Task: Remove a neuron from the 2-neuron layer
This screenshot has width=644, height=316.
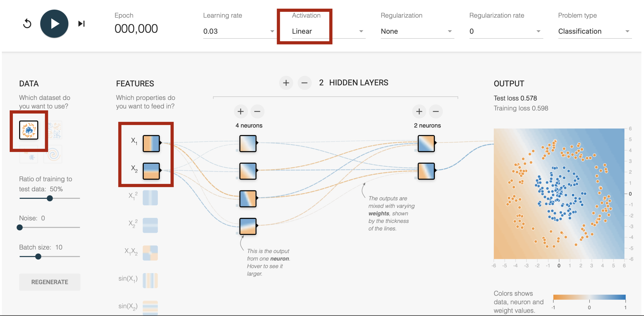Action: (x=436, y=111)
